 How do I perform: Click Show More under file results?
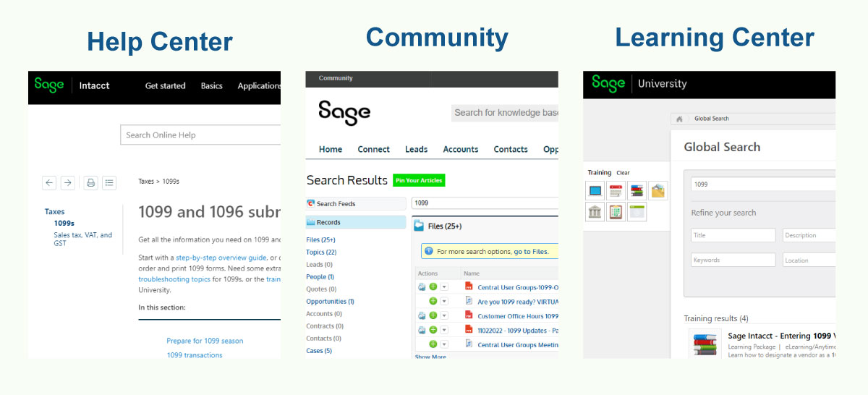430,356
